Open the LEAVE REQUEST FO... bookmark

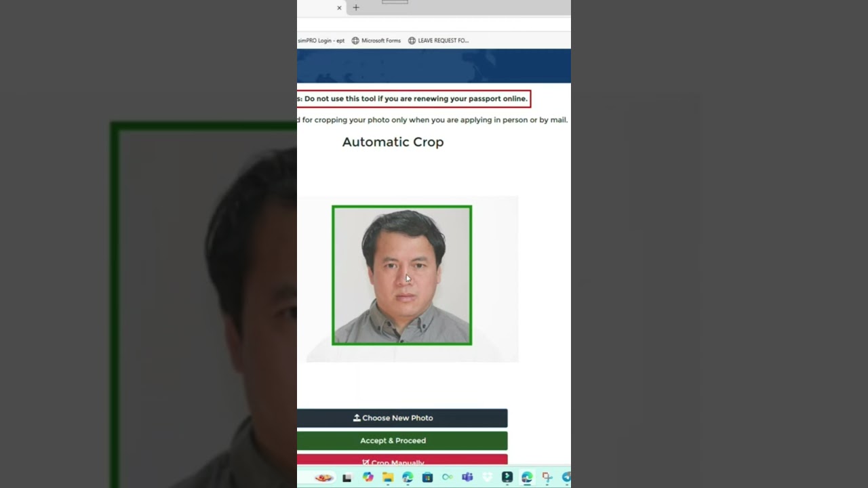pos(439,41)
